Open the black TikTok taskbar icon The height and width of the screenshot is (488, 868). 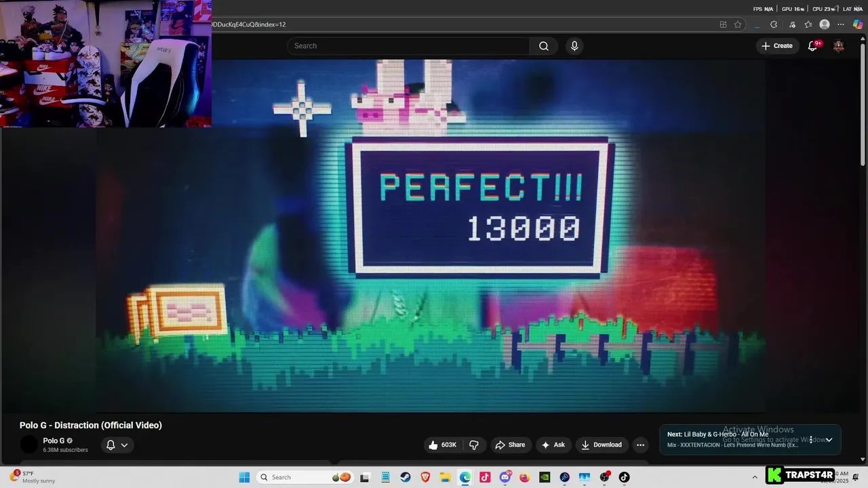tap(625, 477)
